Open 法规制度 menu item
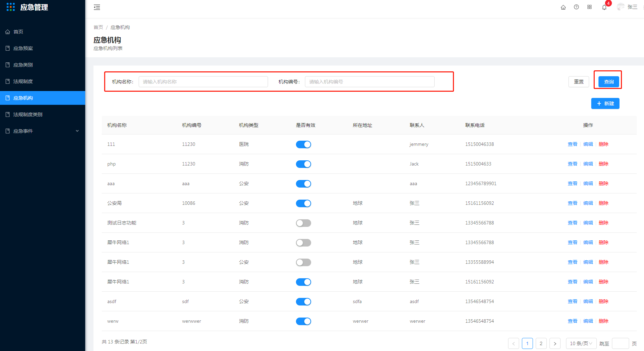The height and width of the screenshot is (351, 644). coord(42,81)
